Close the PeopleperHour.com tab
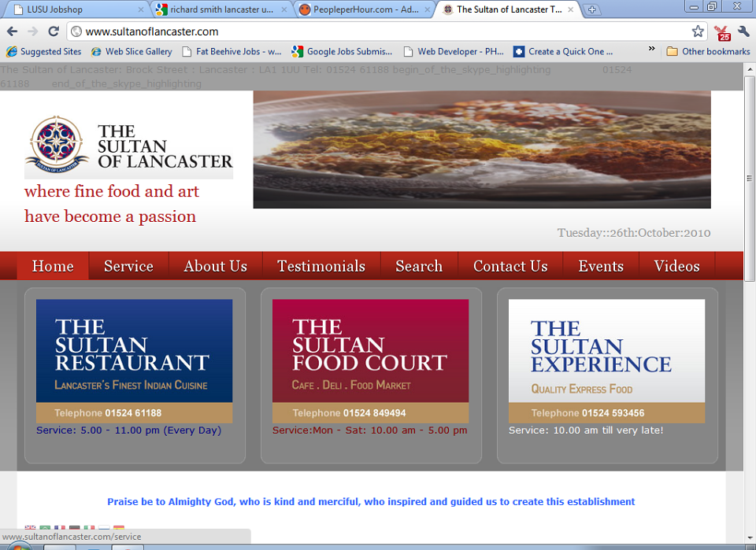756x550 pixels. [427, 9]
